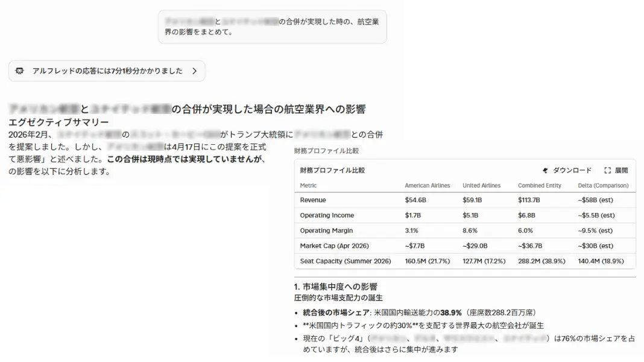
Task: Click the ~9.5% (est) cell
Action: point(595,230)
